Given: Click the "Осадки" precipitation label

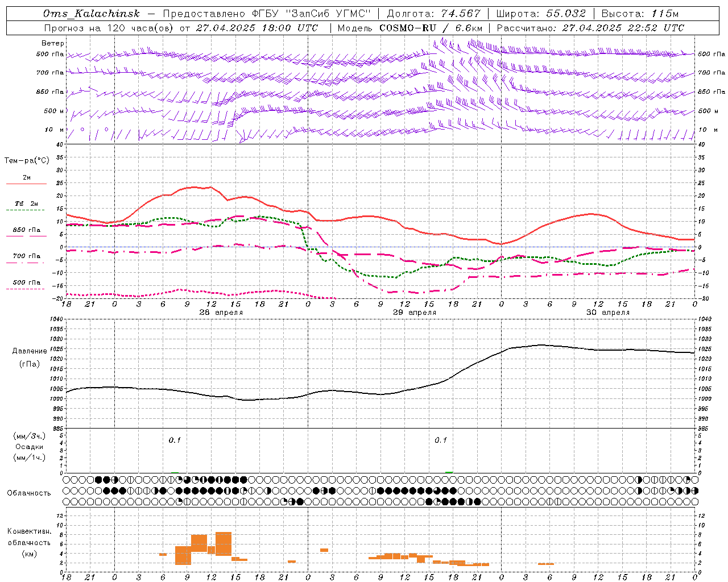Looking at the screenshot, I should 30,447.
